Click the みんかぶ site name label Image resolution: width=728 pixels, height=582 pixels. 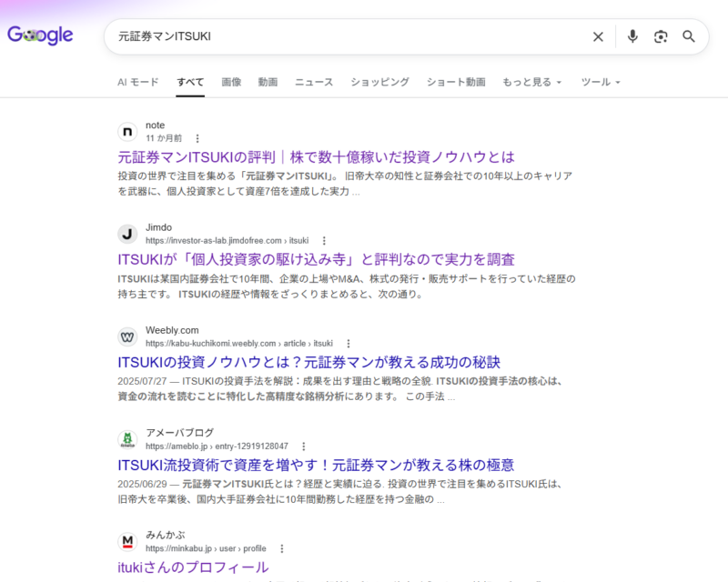166,535
